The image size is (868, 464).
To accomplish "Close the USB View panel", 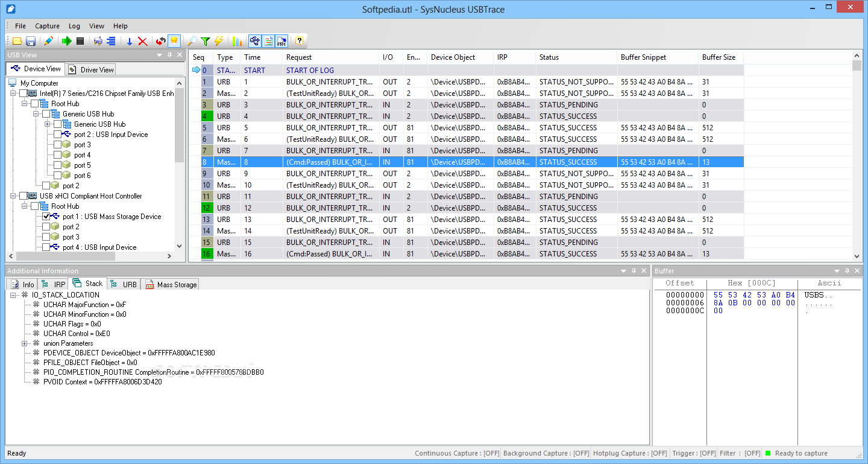I will tap(180, 55).
